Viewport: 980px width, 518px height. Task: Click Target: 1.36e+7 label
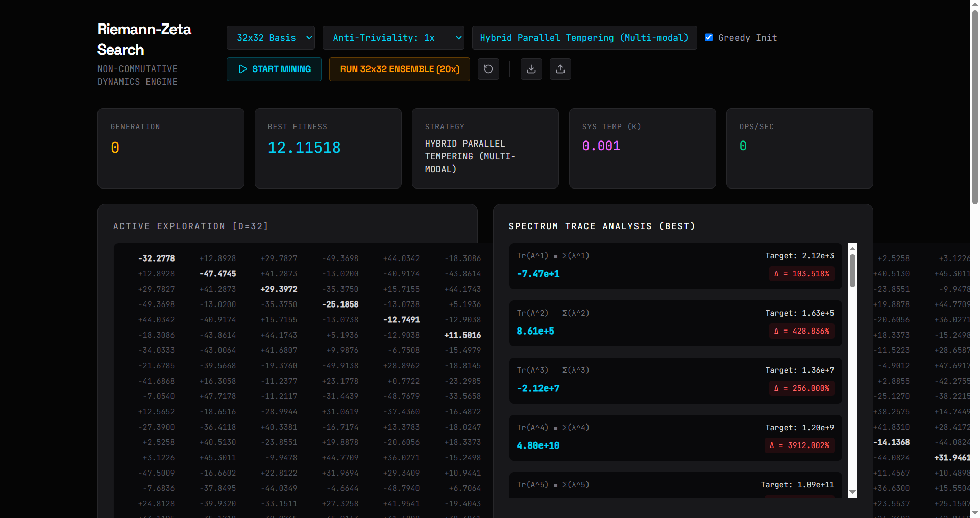(x=800, y=370)
